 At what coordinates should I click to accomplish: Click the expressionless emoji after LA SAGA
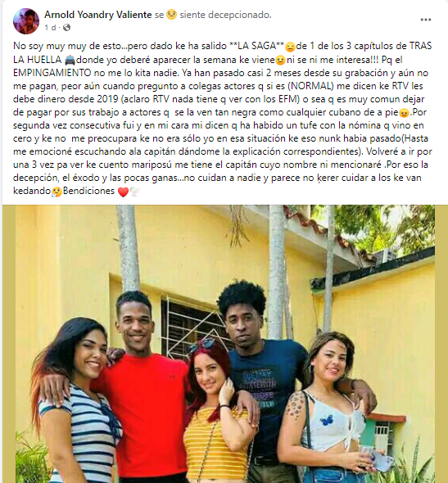click(x=290, y=47)
